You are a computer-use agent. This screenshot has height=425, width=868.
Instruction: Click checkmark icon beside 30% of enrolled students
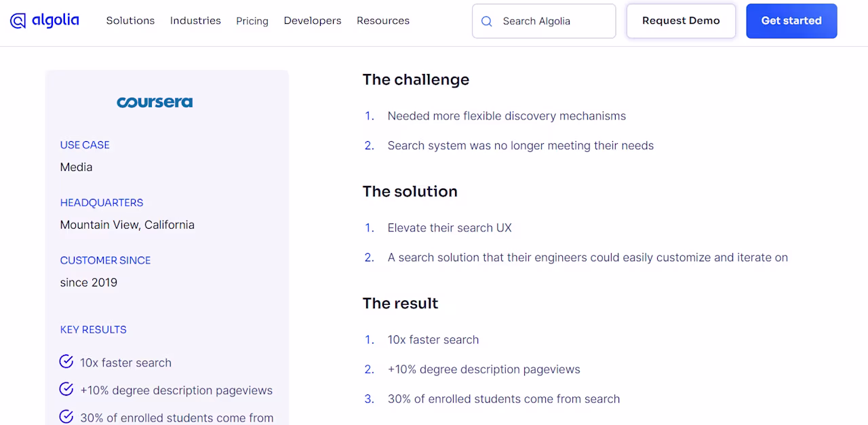pyautogui.click(x=66, y=416)
